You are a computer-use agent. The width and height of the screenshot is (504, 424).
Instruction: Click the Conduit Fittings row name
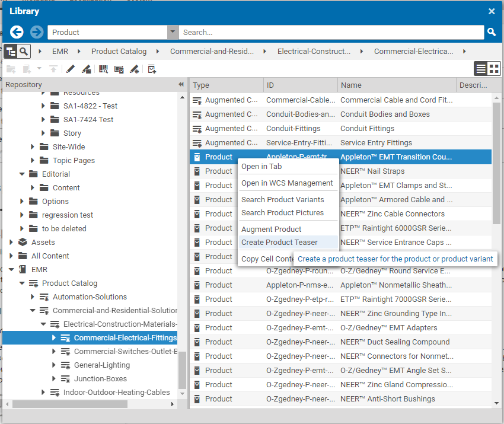pos(367,129)
